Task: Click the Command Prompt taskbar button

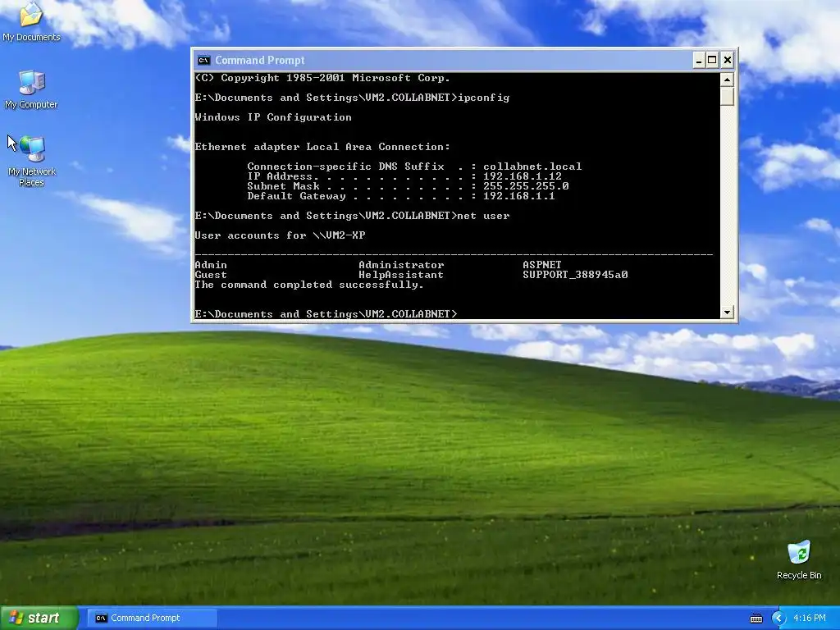Action: [x=152, y=618]
